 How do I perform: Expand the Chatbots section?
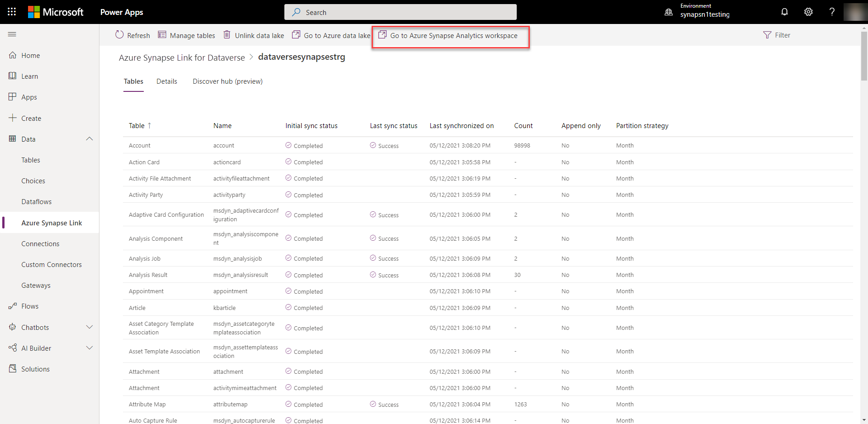click(x=89, y=327)
